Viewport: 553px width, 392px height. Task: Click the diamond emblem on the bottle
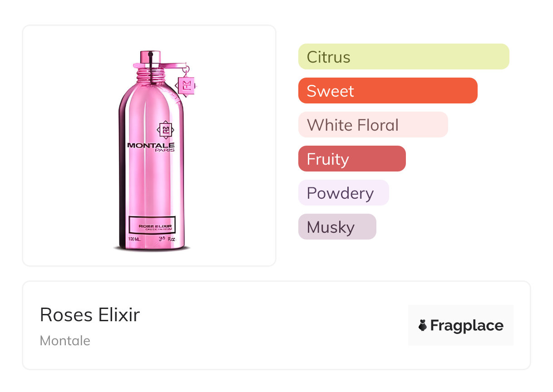coord(165,130)
